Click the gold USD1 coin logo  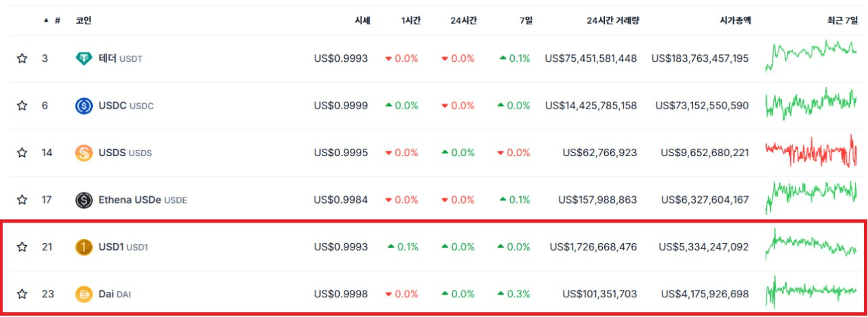(83, 247)
